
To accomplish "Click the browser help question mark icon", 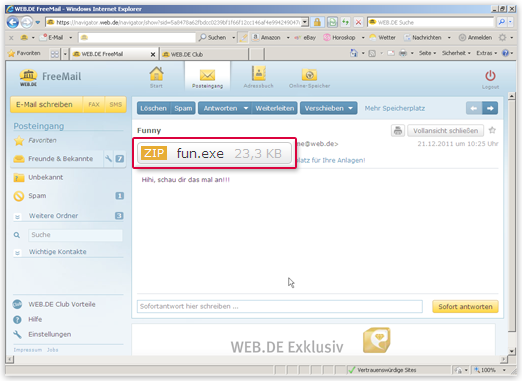I will [506, 53].
